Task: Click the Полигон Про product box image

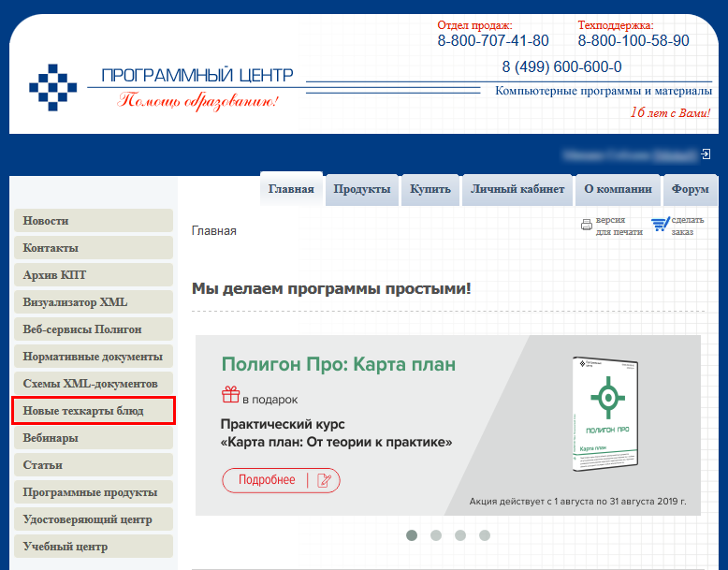Action: coord(606,412)
